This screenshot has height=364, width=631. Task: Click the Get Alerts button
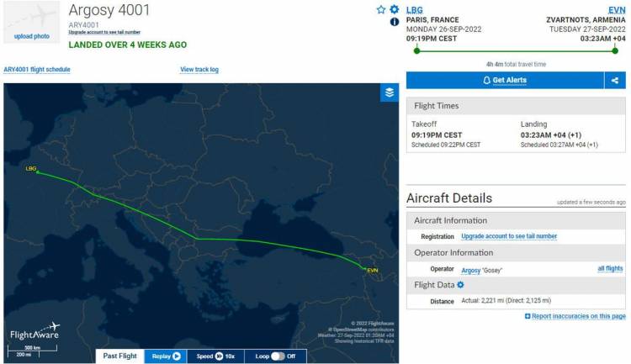tap(505, 81)
